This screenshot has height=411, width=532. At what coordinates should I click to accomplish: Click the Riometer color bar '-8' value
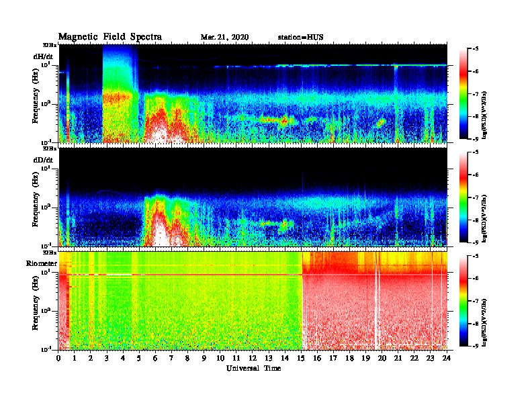click(x=476, y=324)
